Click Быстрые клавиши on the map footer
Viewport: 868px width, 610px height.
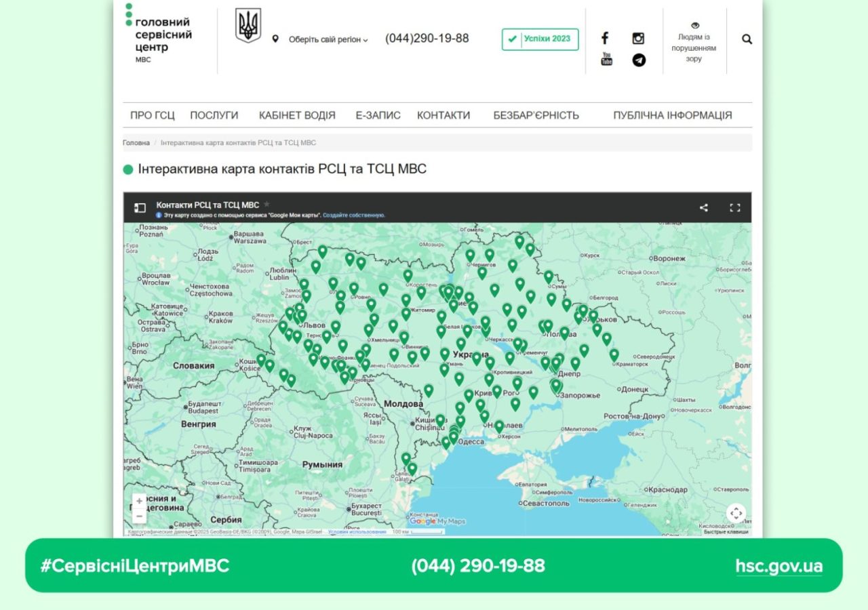(x=726, y=532)
